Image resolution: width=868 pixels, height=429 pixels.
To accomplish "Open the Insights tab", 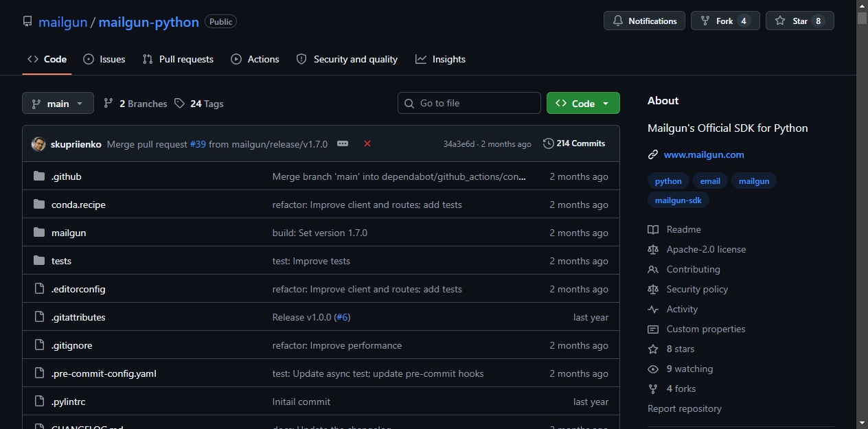I will click(x=440, y=59).
